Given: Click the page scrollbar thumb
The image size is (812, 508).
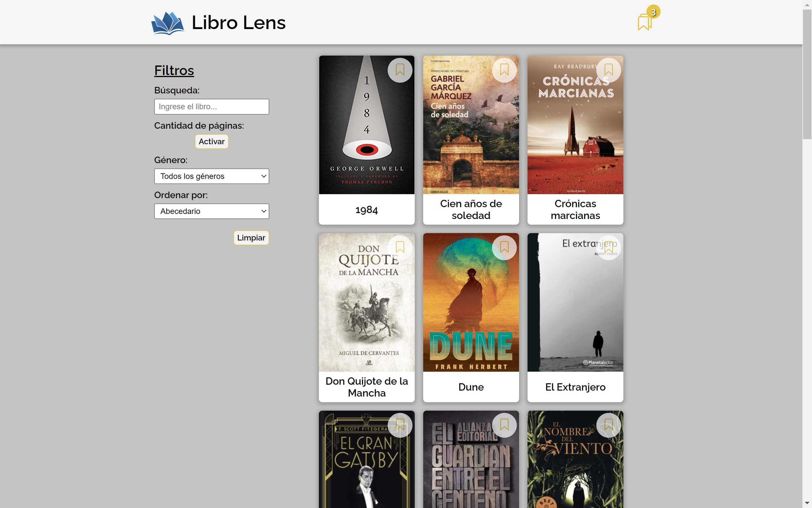Looking at the screenshot, I should click(x=807, y=74).
